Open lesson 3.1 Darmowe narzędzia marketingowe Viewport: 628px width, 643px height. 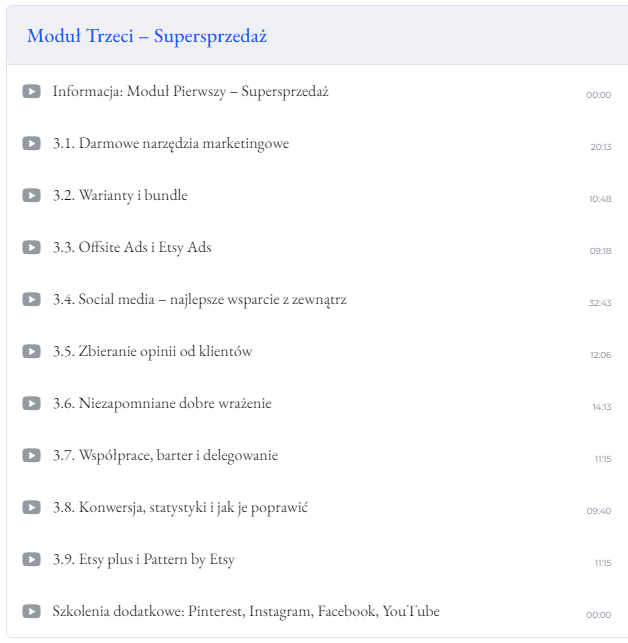pyautogui.click(x=171, y=144)
